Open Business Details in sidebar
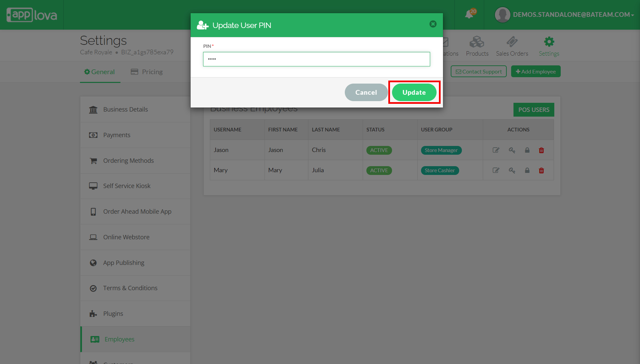Image resolution: width=640 pixels, height=364 pixels. click(x=125, y=110)
